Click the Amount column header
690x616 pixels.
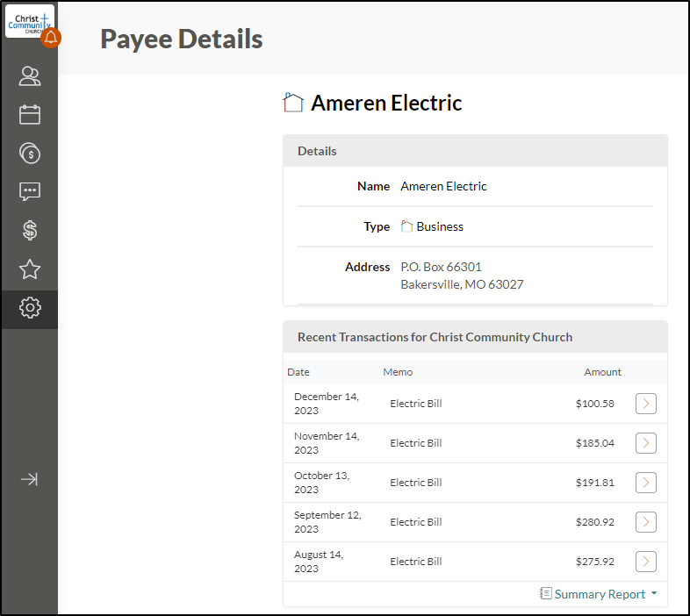[602, 372]
